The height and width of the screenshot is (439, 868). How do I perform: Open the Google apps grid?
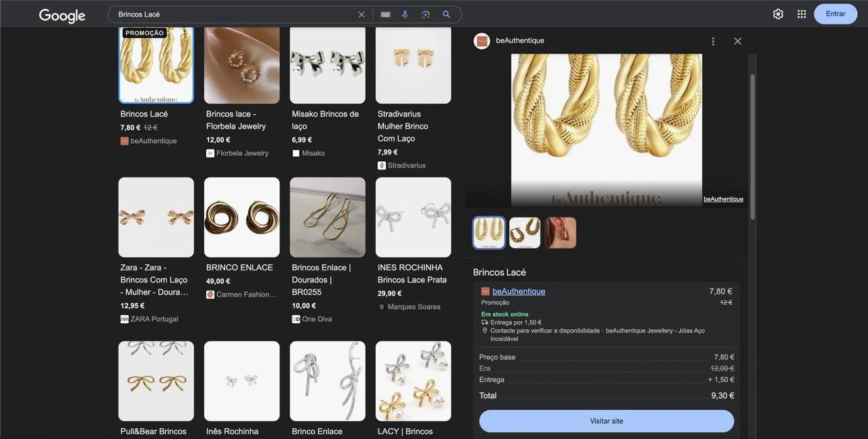click(802, 14)
